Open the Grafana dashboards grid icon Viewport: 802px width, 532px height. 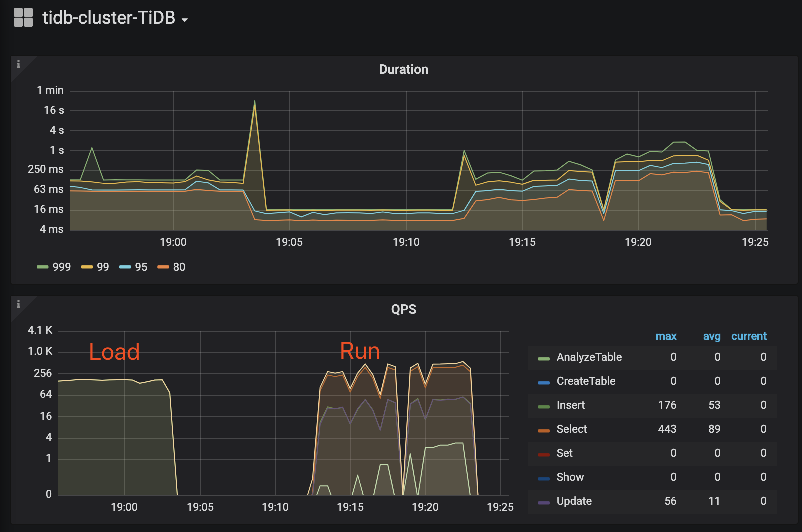23,17
